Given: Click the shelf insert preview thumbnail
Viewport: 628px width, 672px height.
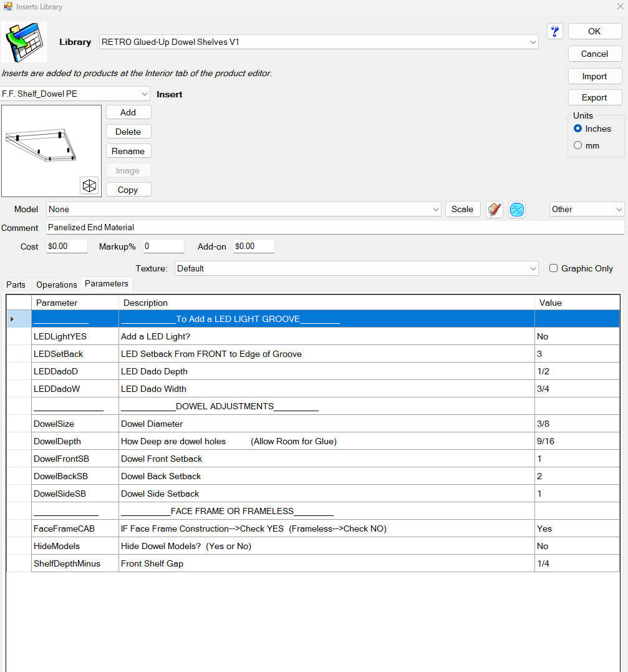Looking at the screenshot, I should pyautogui.click(x=51, y=151).
